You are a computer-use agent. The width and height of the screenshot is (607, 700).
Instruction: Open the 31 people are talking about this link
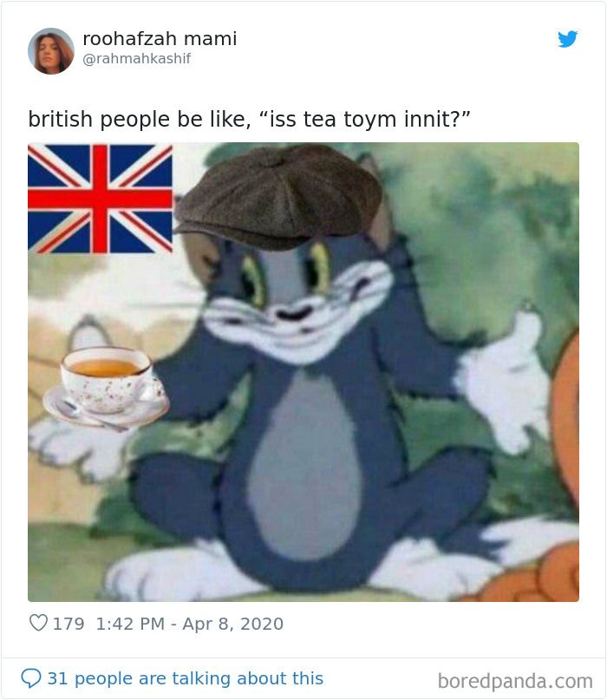[x=186, y=678]
